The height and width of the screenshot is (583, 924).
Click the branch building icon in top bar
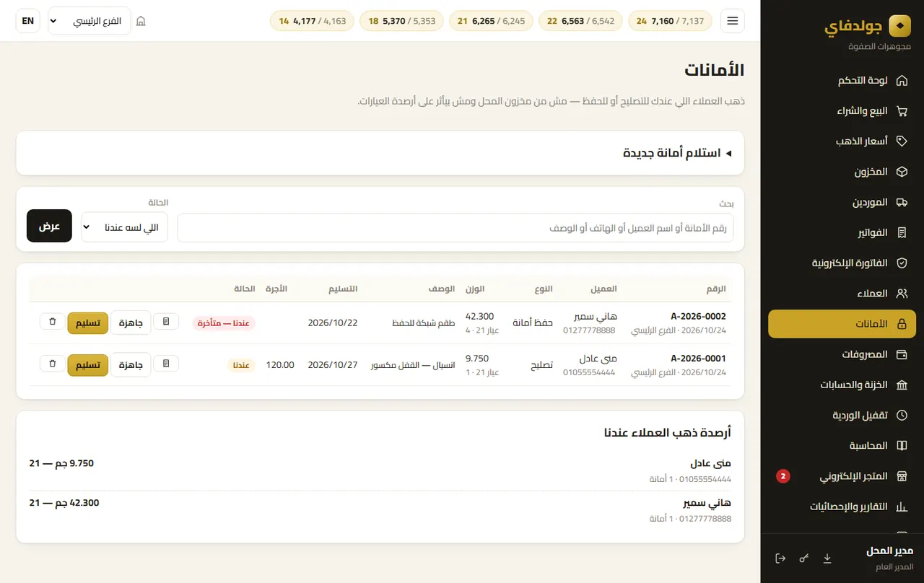(141, 22)
